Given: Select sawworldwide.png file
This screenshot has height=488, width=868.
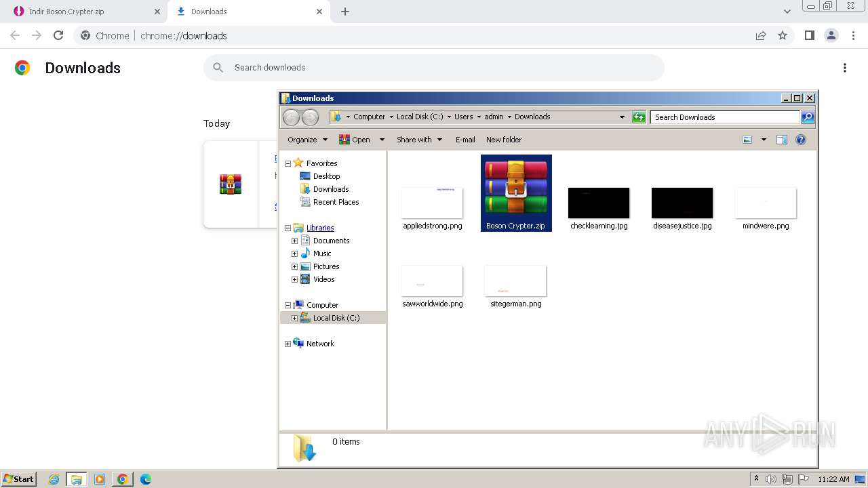Looking at the screenshot, I should 432,285.
